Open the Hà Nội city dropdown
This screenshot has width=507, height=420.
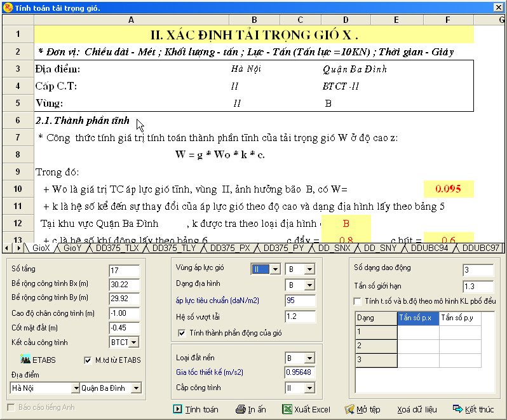tap(76, 388)
